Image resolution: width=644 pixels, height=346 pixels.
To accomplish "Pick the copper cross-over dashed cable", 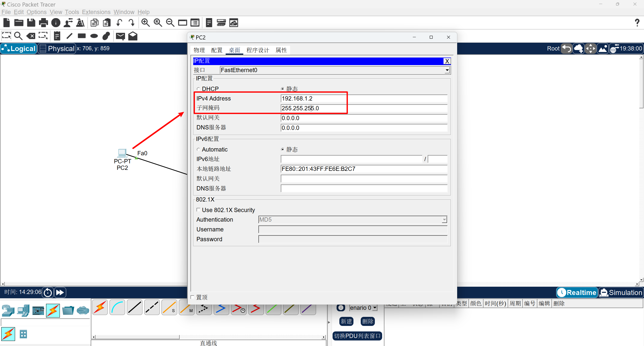I will pos(152,307).
